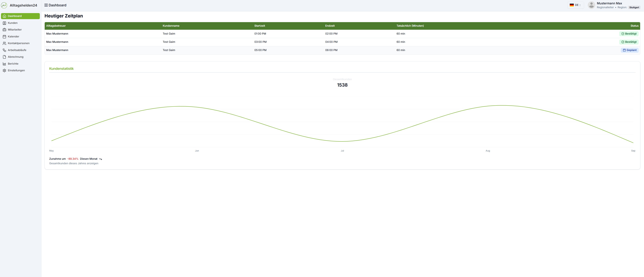Click the Abrechnung document icon
This screenshot has height=277, width=644.
click(x=4, y=57)
